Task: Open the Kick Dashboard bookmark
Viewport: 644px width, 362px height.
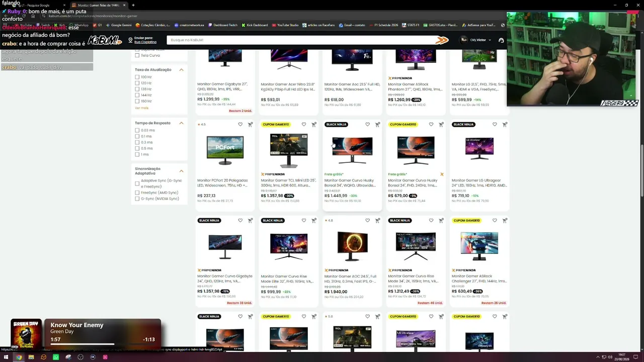Action: click(x=255, y=25)
